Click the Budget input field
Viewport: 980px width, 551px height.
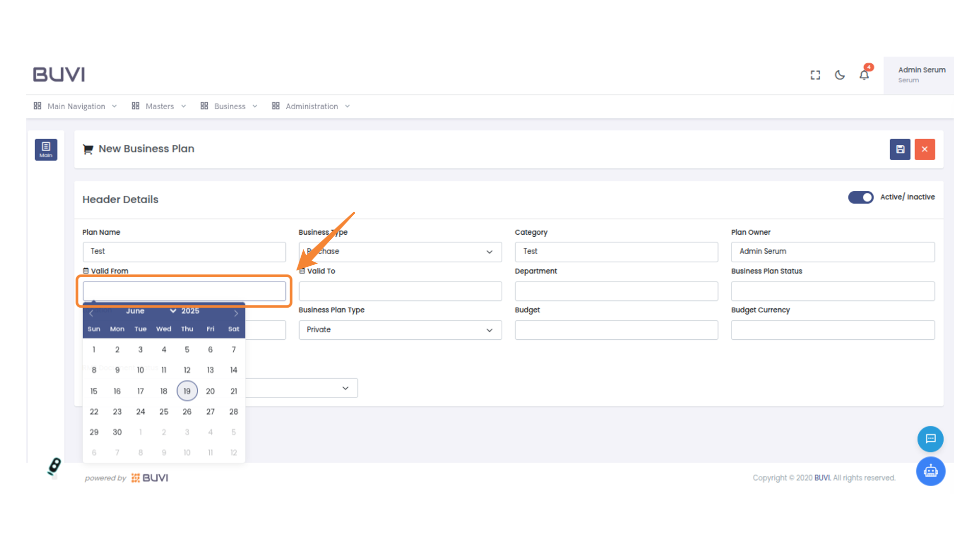616,330
